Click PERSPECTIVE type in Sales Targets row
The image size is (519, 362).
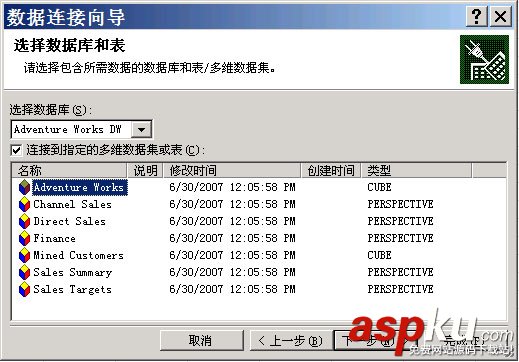coord(400,289)
